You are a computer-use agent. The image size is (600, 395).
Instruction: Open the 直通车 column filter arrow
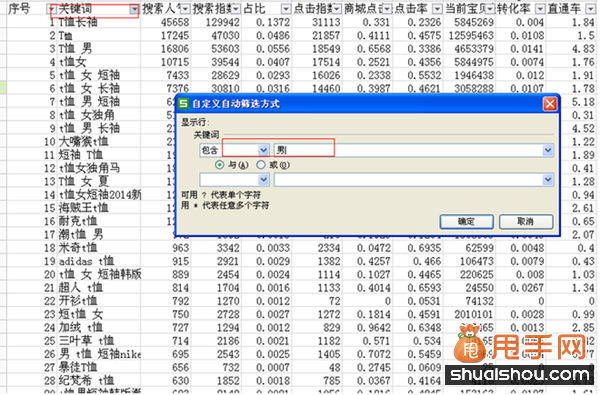(590, 9)
